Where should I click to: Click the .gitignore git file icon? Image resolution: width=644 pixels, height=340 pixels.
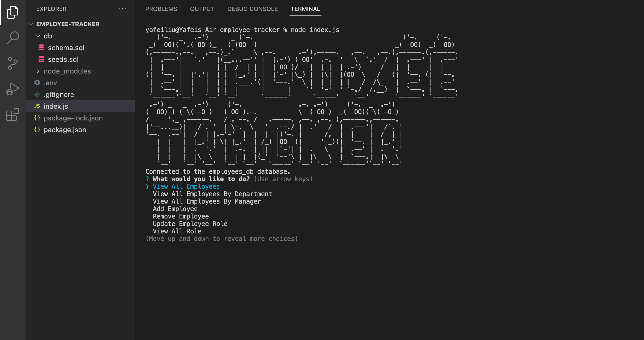(37, 95)
